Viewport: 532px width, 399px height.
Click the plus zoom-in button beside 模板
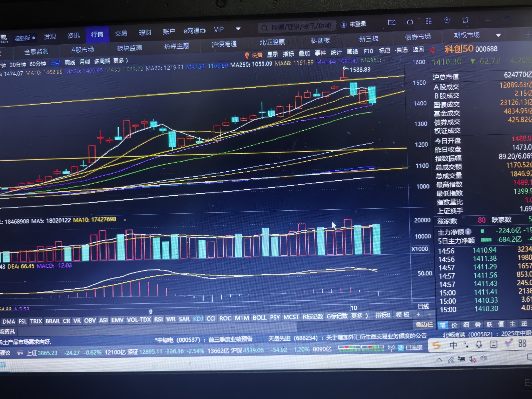pyautogui.click(x=418, y=314)
